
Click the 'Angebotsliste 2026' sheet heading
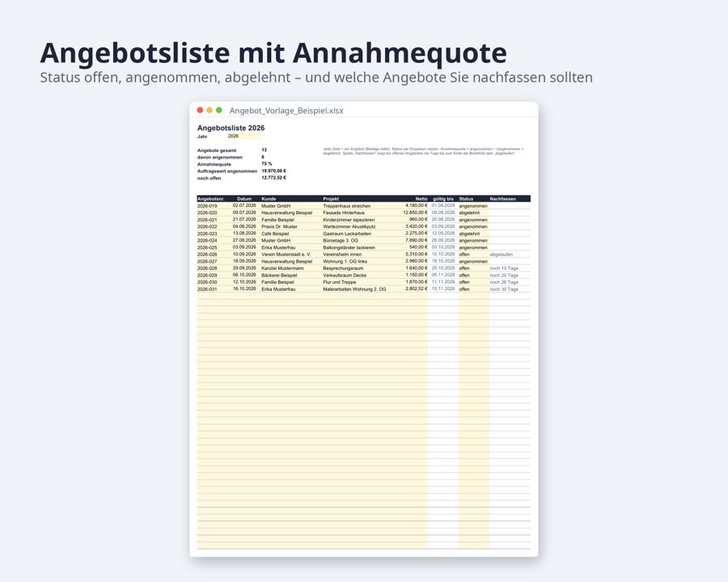pos(231,128)
